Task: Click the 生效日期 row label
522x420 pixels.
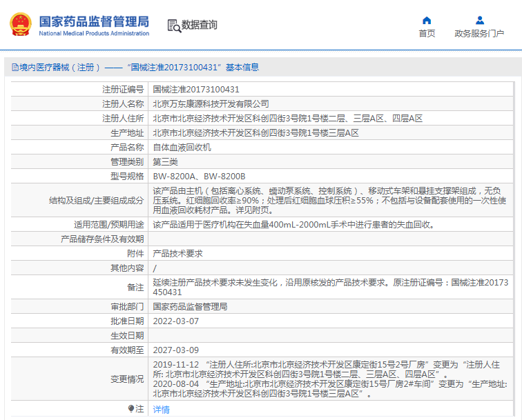Action: [127, 336]
